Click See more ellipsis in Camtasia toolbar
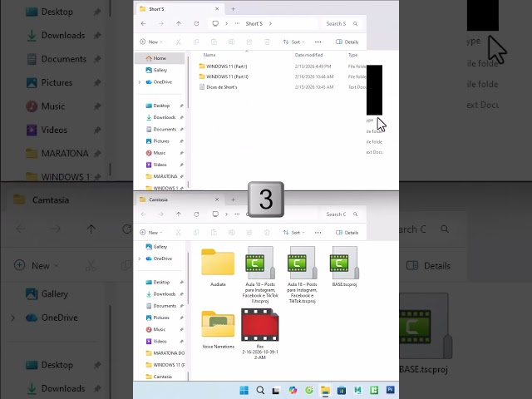532x399 pixels. [318, 233]
